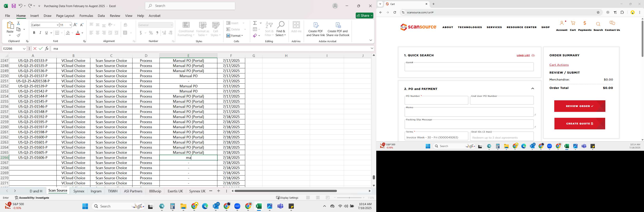This screenshot has height=212, width=644.
Task: Apply align right to cell text
Action: tap(104, 33)
